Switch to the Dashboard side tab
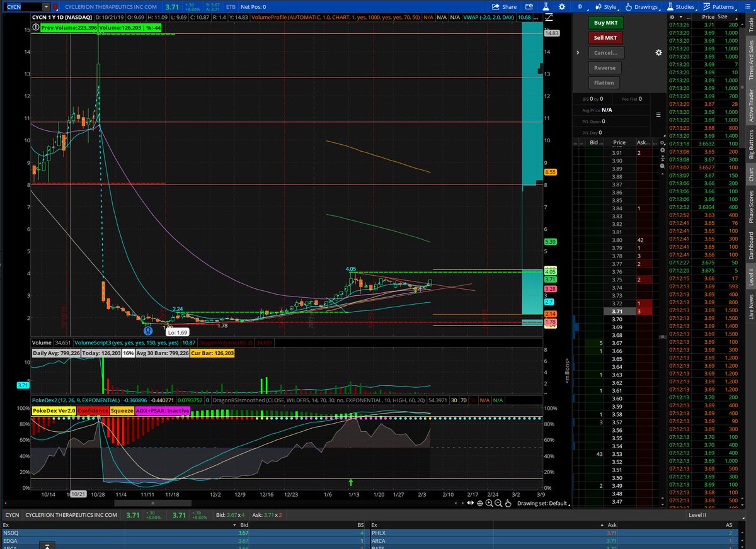756x549 pixels. click(750, 246)
